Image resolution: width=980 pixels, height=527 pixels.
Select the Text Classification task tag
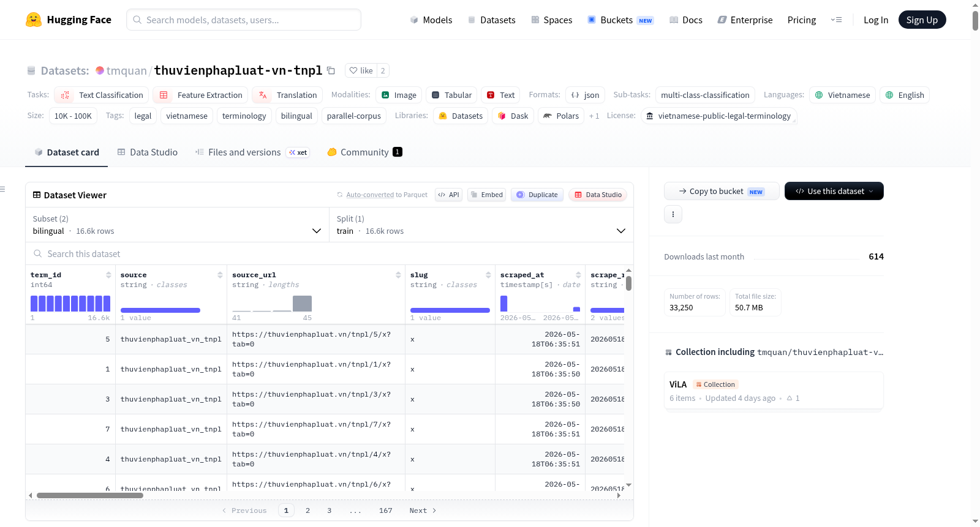[102, 95]
